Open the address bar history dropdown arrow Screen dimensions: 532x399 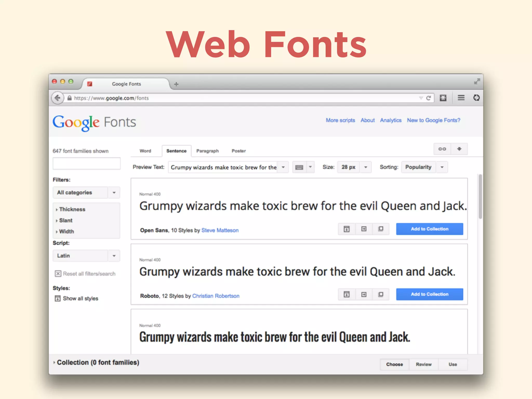(x=421, y=98)
